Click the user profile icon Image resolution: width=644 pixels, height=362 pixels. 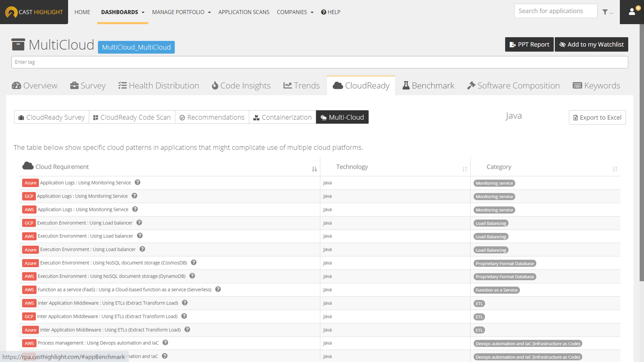(x=632, y=12)
